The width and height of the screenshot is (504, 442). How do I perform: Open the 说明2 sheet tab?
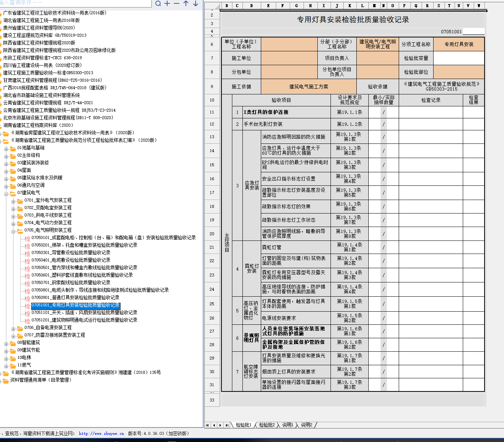point(307,425)
